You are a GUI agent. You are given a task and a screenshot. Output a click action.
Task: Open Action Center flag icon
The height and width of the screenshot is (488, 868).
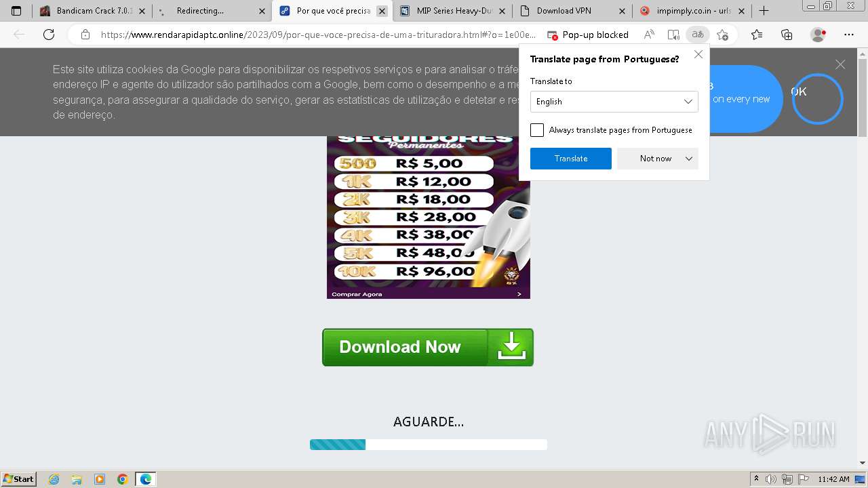click(x=802, y=479)
